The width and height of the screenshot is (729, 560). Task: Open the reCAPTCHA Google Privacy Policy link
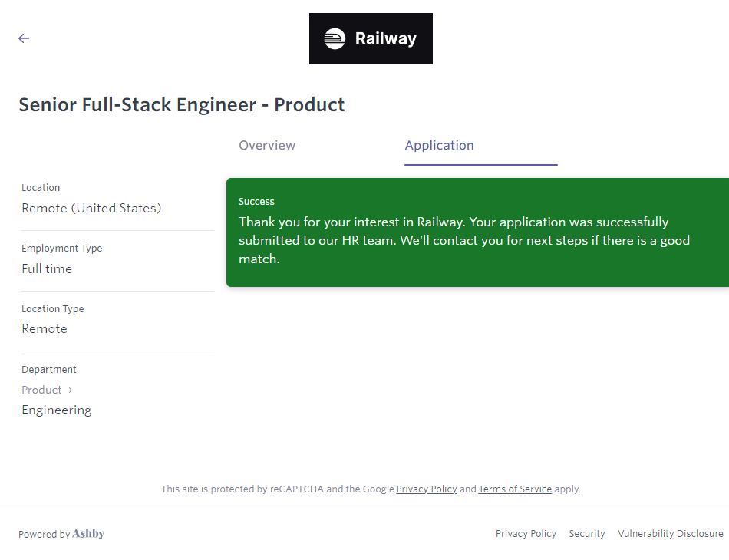(427, 489)
